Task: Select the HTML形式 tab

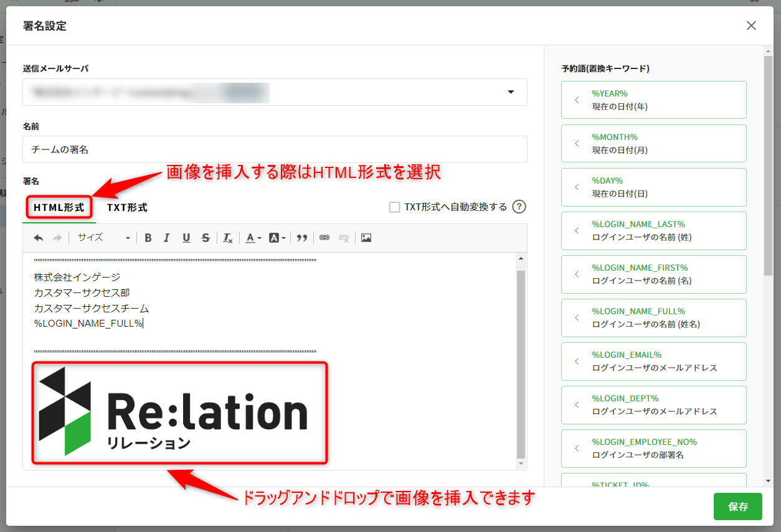Action: pyautogui.click(x=59, y=208)
